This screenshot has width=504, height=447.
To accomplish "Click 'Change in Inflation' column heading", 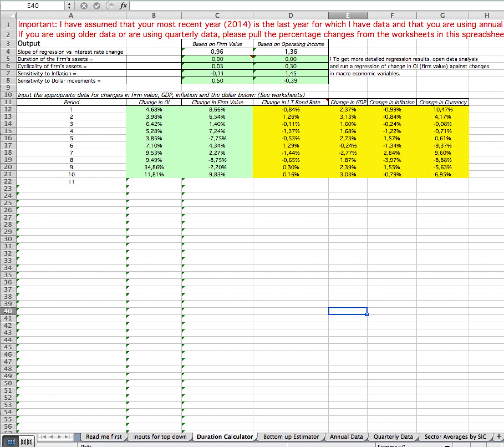I will pyautogui.click(x=392, y=102).
